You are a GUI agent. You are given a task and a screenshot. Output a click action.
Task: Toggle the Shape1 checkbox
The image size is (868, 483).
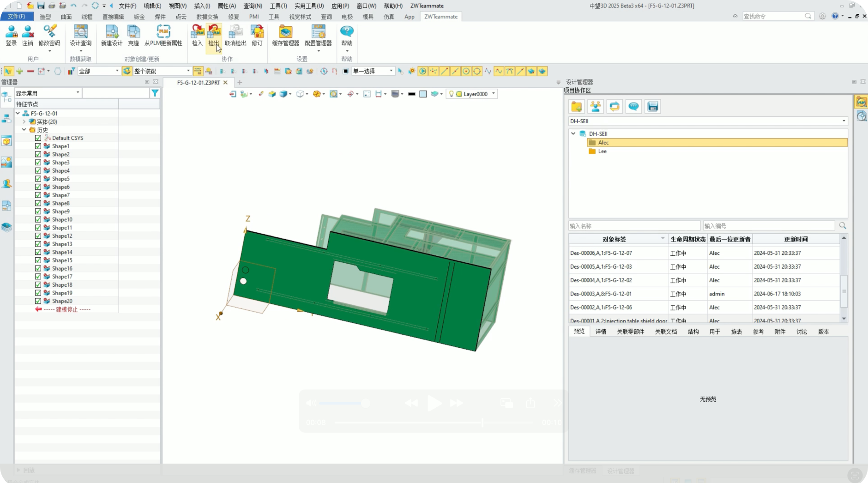pyautogui.click(x=38, y=146)
